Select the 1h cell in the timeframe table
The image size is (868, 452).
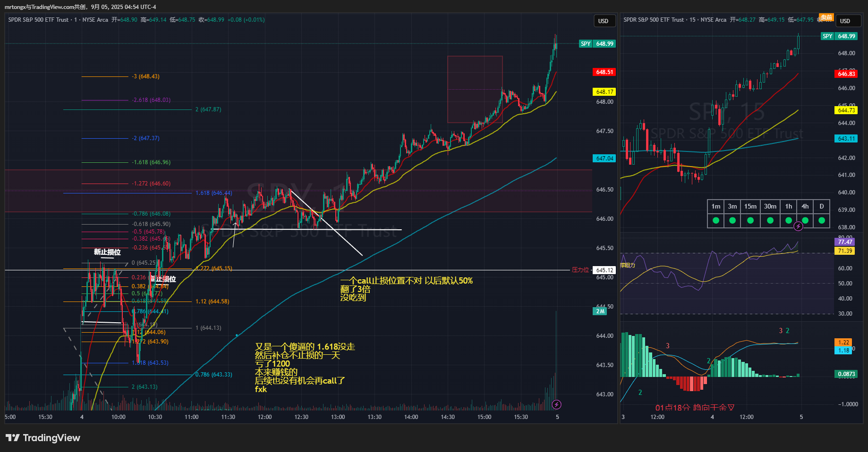click(789, 206)
